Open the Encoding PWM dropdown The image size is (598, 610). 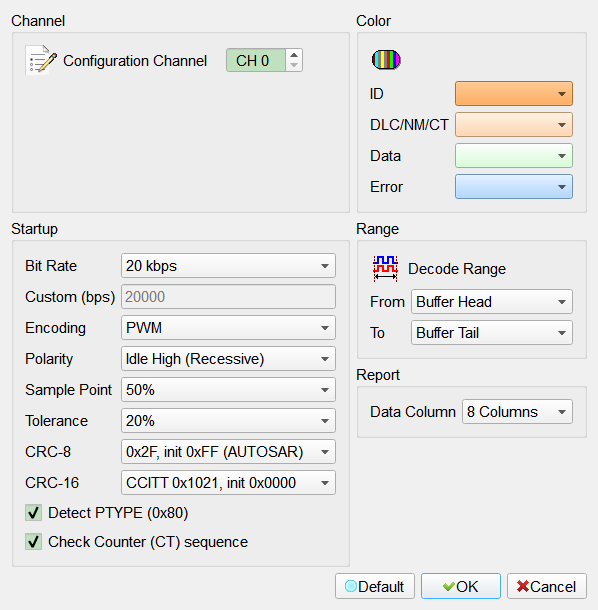click(x=228, y=328)
